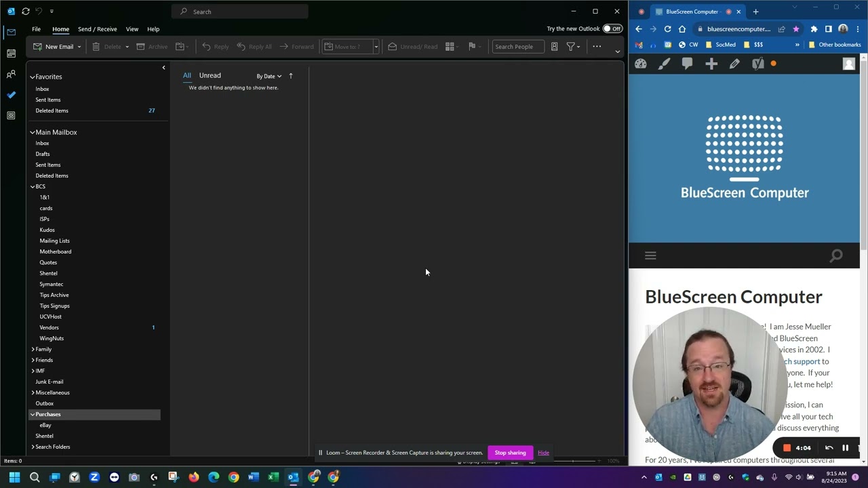Click the Categorize color squares icon

pos(452,47)
